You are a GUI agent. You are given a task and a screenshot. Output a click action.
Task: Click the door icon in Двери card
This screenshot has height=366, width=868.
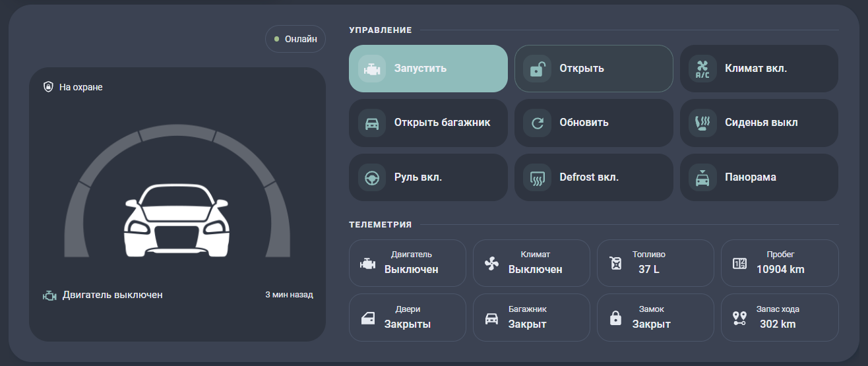367,319
